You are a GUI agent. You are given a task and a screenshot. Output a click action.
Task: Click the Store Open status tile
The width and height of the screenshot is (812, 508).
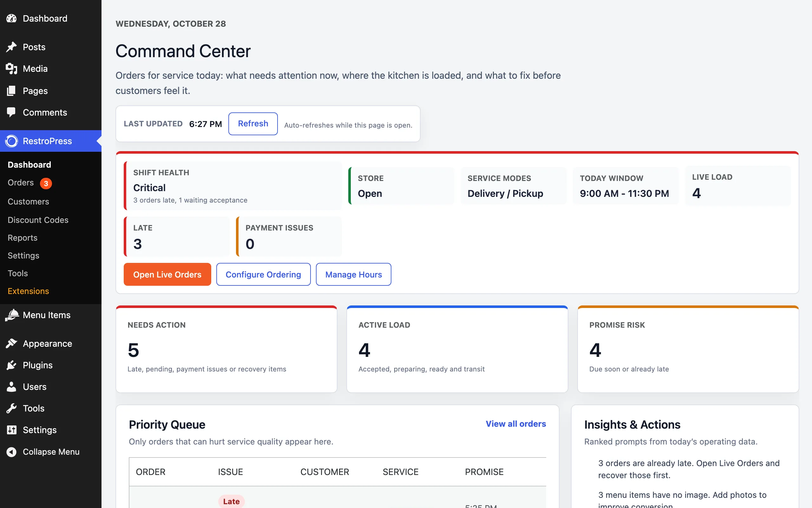401,186
